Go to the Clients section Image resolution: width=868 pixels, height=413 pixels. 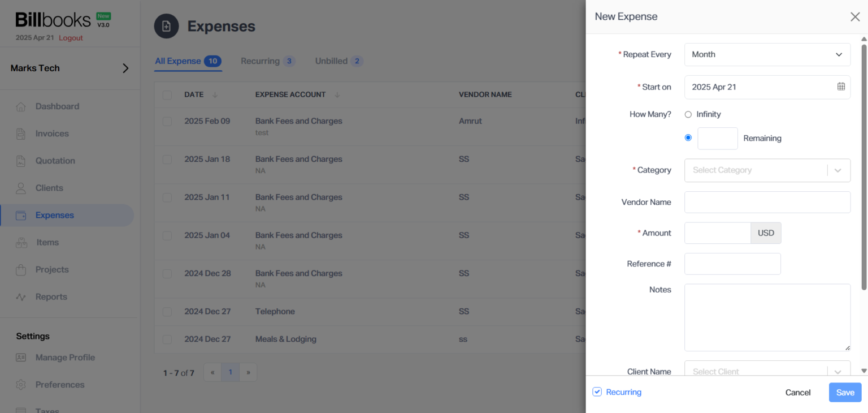tap(49, 188)
